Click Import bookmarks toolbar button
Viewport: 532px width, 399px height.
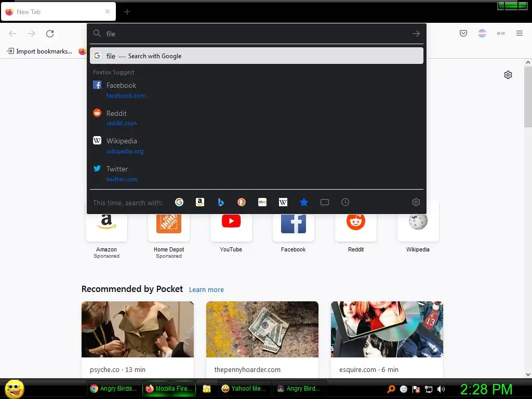coord(39,51)
